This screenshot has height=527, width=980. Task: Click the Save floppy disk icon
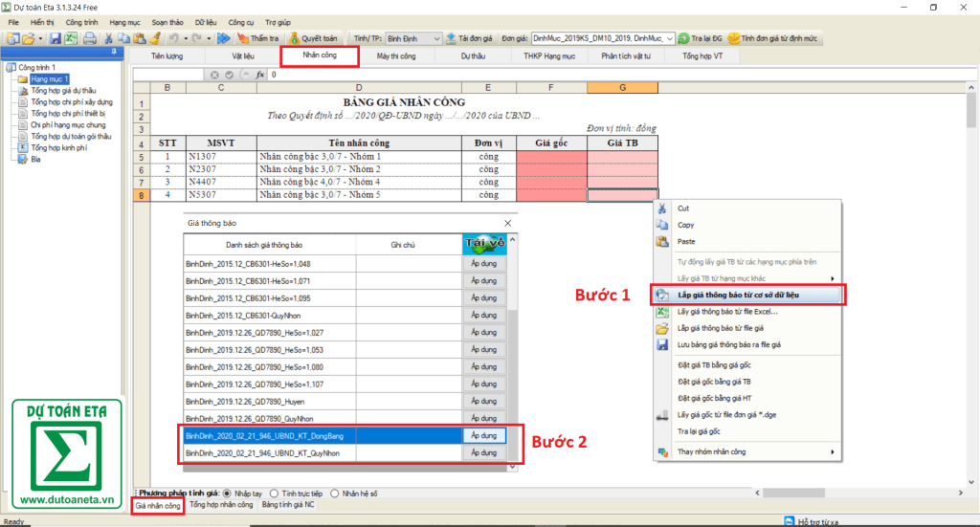click(x=56, y=38)
